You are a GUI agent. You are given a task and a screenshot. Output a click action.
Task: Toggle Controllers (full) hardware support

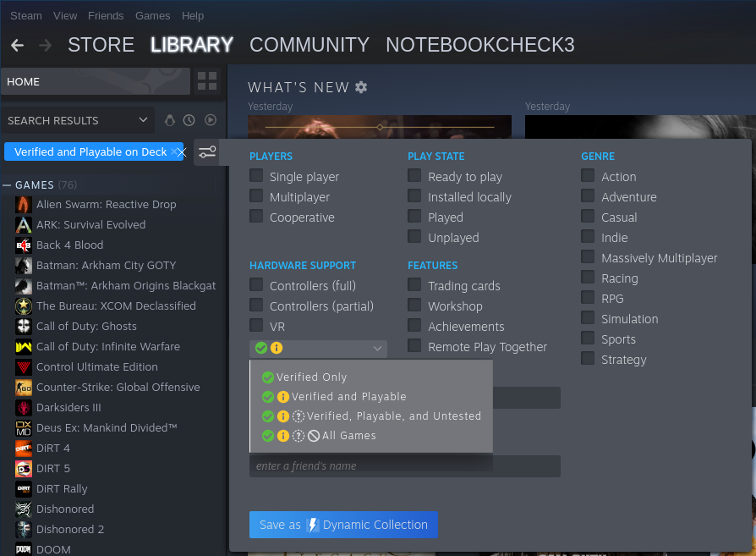[x=256, y=284]
